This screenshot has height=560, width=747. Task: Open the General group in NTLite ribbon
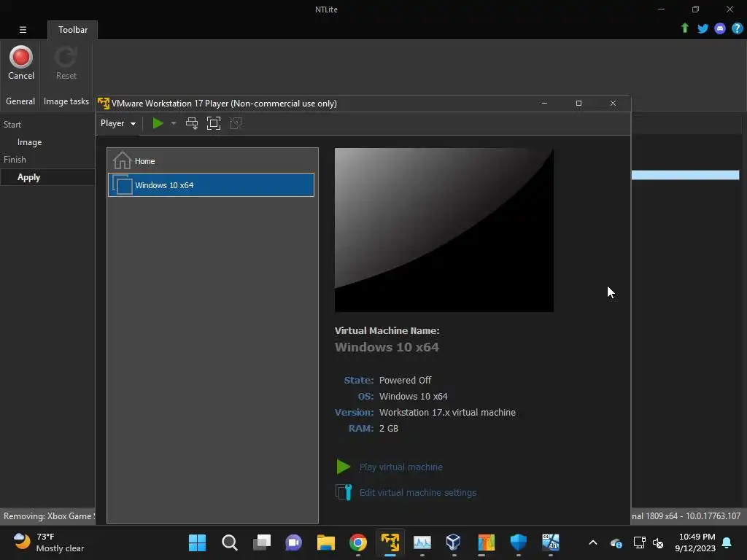click(x=20, y=101)
